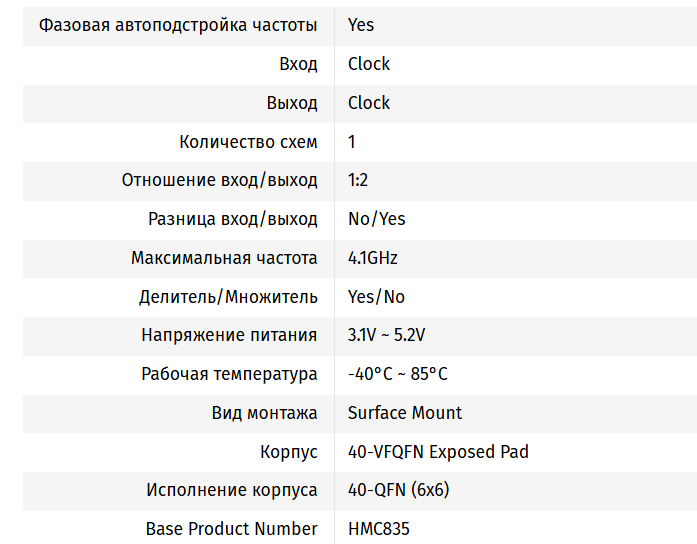
Task: Click the 'Делитель/Множитель' label
Action: click(228, 297)
